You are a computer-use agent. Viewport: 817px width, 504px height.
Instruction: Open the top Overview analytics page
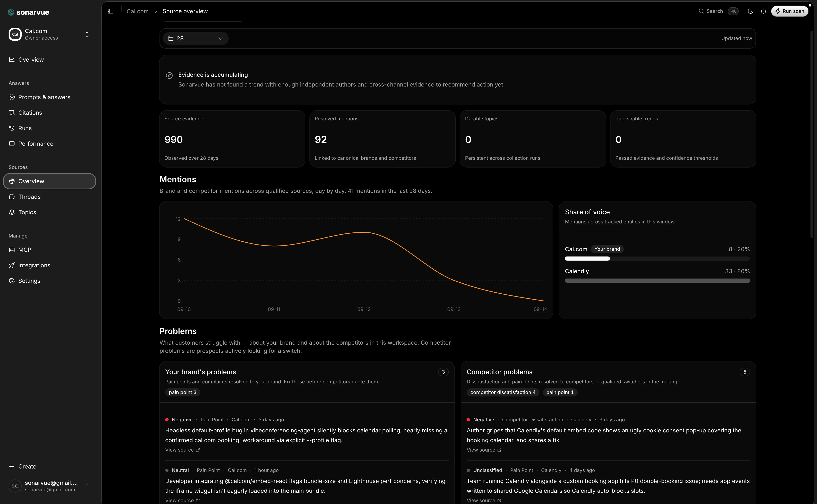tap(49, 60)
